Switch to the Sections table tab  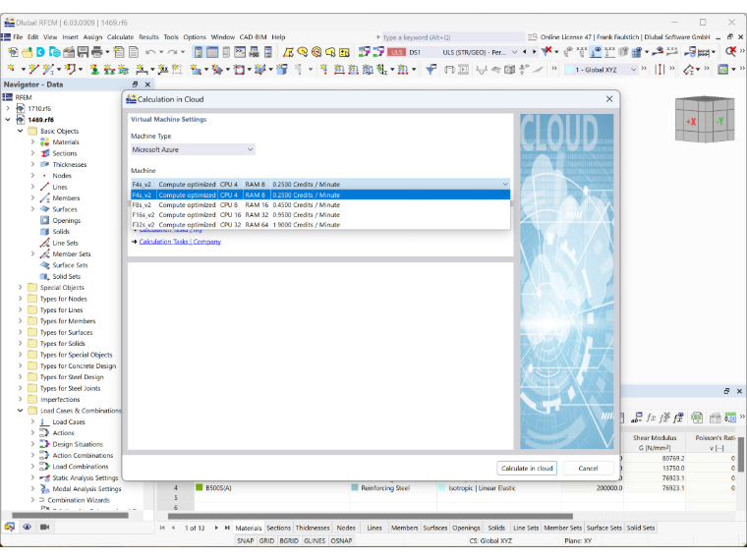pos(279,528)
